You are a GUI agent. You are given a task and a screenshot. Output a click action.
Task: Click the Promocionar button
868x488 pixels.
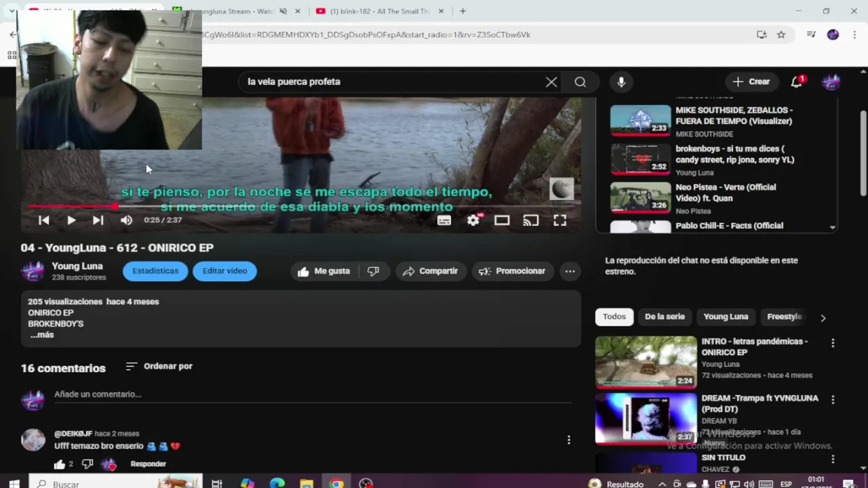513,271
